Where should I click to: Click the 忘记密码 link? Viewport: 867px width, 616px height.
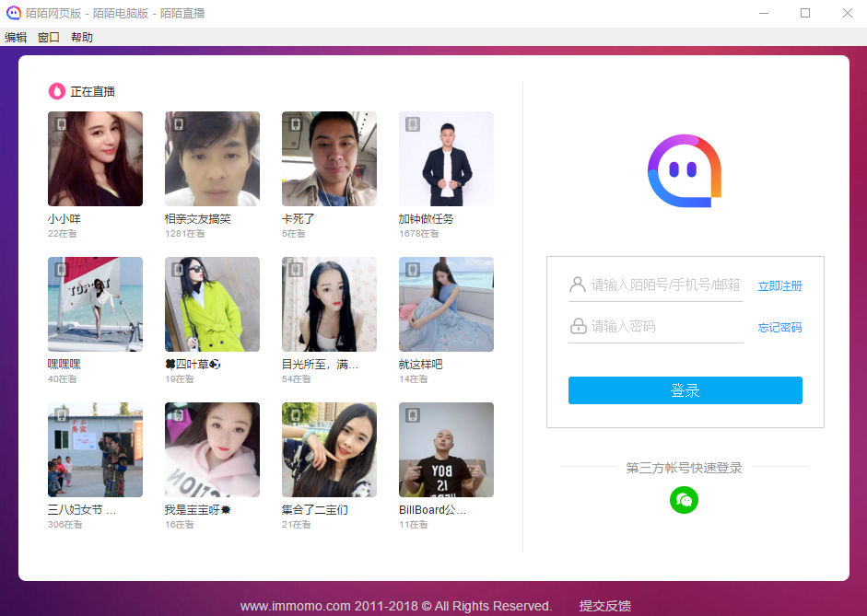[x=779, y=328]
